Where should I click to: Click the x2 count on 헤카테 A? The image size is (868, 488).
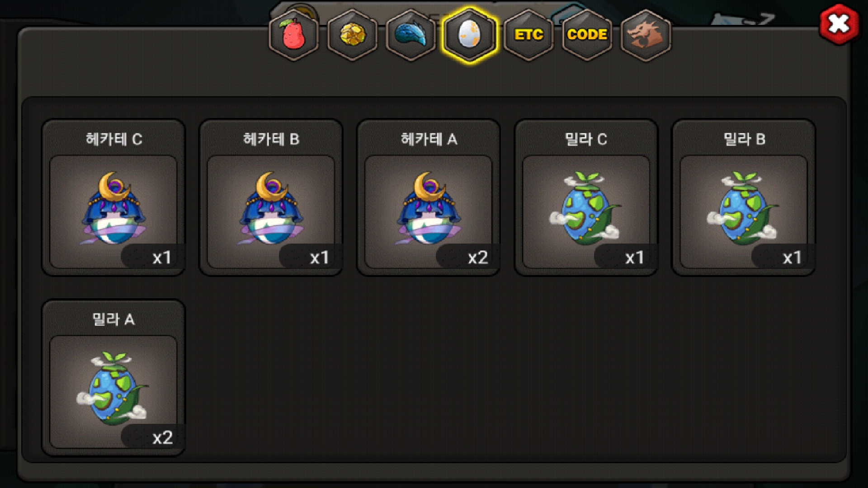point(478,258)
